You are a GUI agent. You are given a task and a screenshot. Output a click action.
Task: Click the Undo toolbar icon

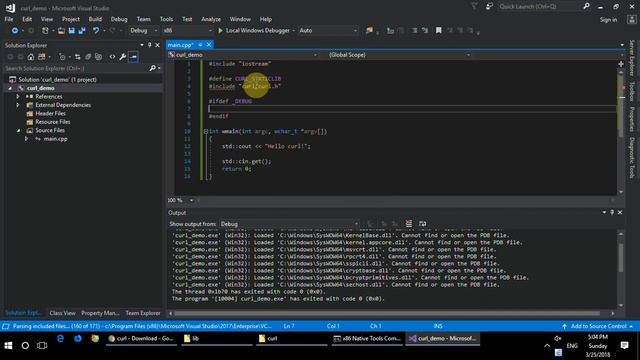[x=96, y=31]
